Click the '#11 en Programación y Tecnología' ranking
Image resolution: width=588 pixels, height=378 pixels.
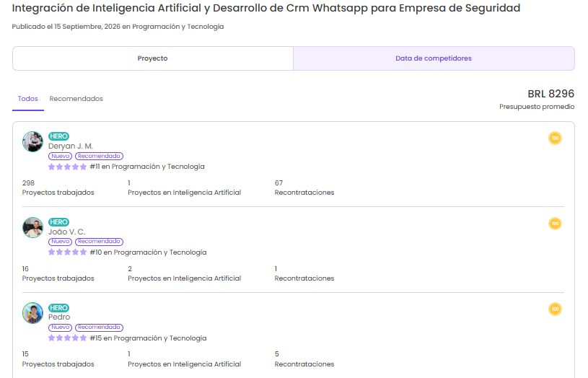click(147, 167)
